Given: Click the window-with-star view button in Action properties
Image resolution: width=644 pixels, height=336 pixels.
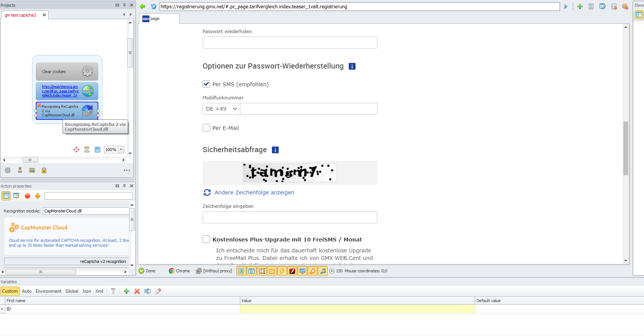Looking at the screenshot, I should [x=16, y=196].
